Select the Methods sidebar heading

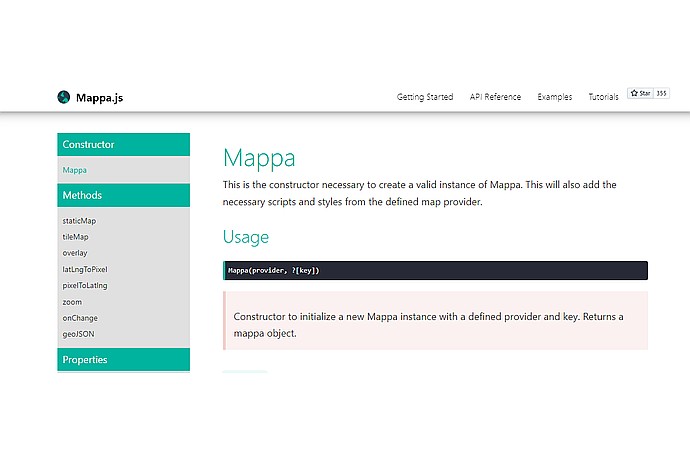coord(124,195)
